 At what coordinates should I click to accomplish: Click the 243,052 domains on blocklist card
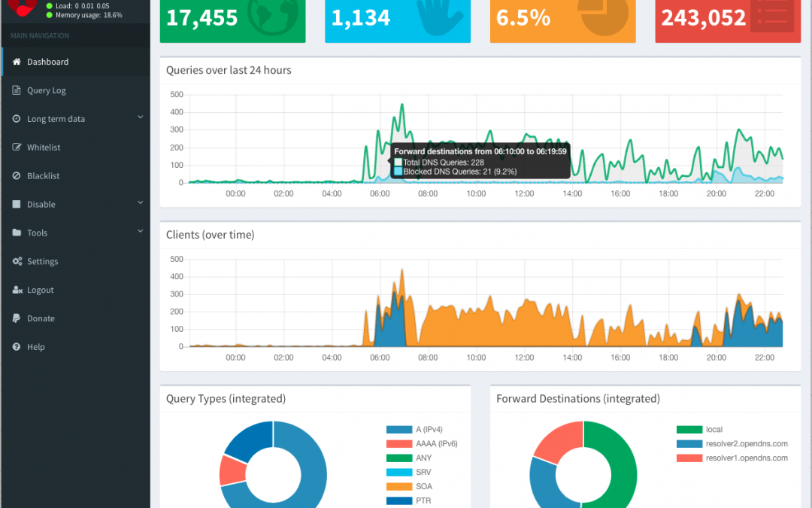point(728,20)
